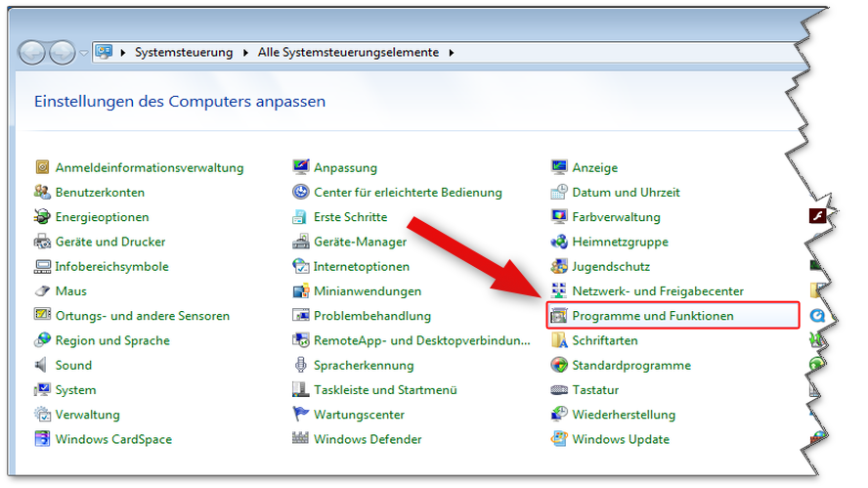This screenshot has height=488, width=868.
Task: Click the Wartungscenter flag icon
Action: click(x=301, y=415)
